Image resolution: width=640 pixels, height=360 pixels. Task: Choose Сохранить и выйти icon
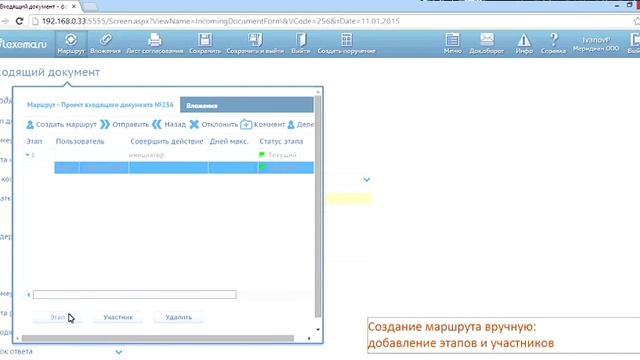coord(255,44)
